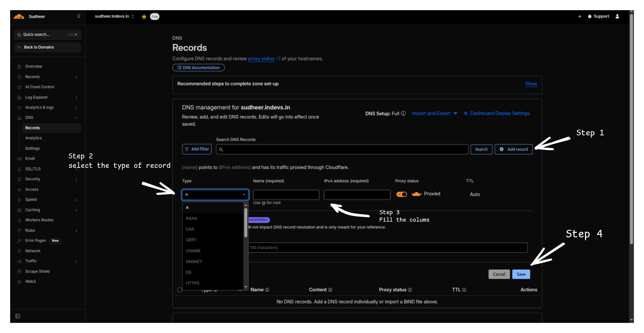Click the Overview sidebar icon
This screenshot has height=333, width=644.
pyautogui.click(x=19, y=67)
